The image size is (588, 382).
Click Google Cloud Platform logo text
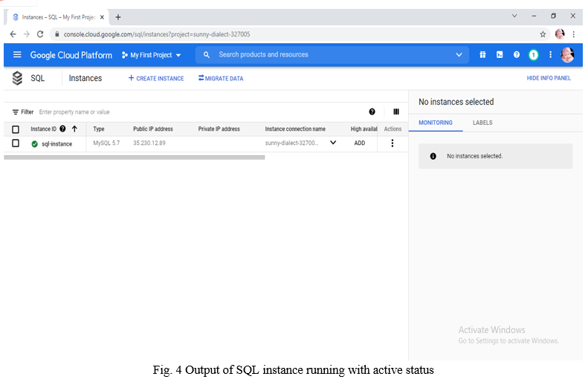click(x=71, y=55)
